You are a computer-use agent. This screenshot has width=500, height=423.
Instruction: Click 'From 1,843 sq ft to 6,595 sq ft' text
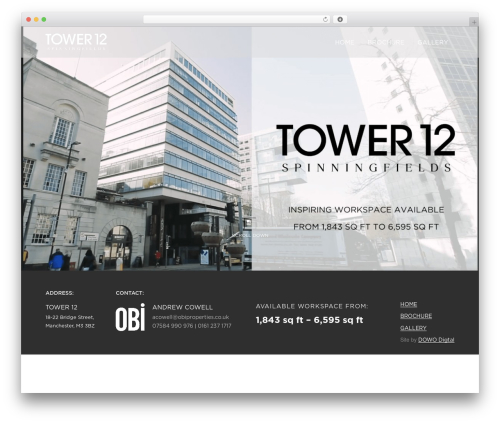click(366, 227)
